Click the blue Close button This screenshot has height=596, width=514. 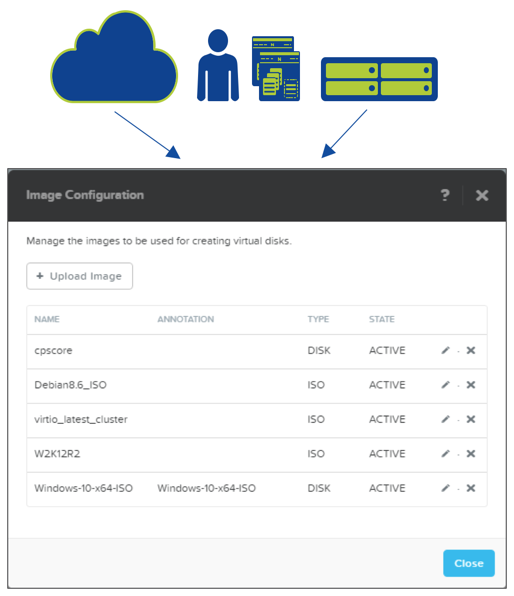(x=469, y=563)
